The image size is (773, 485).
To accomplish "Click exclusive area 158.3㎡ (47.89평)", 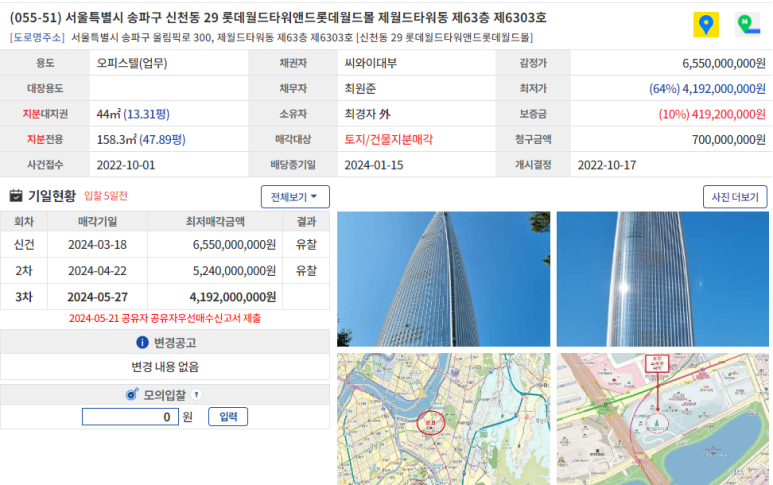I will (x=141, y=139).
